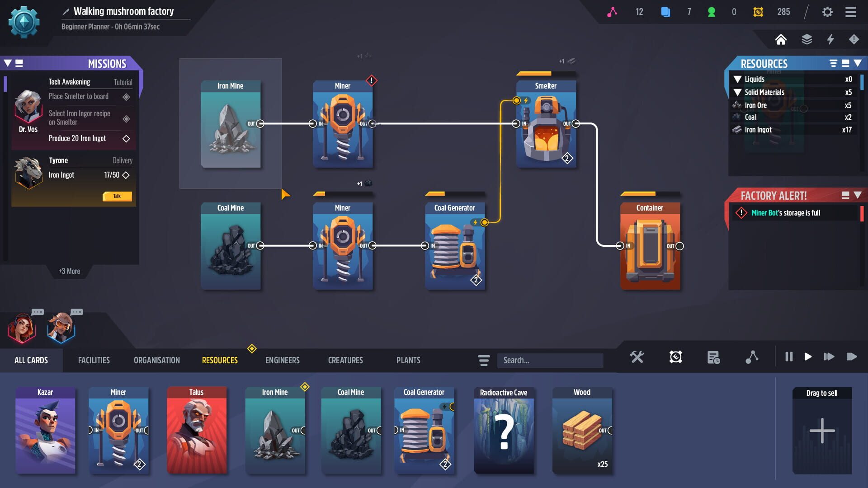Select the node connection icon next to playback controls
Image resolution: width=868 pixels, height=488 pixels.
point(752,357)
